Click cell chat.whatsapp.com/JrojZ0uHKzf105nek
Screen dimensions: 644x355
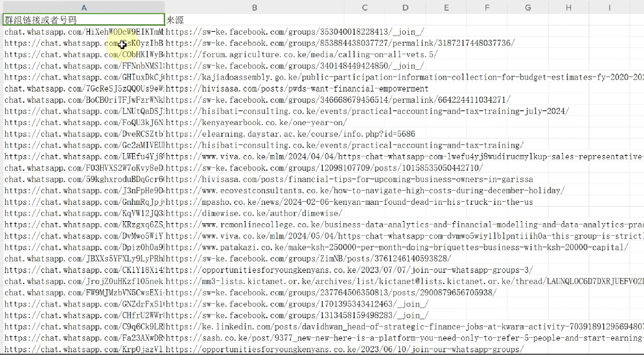[x=84, y=281]
